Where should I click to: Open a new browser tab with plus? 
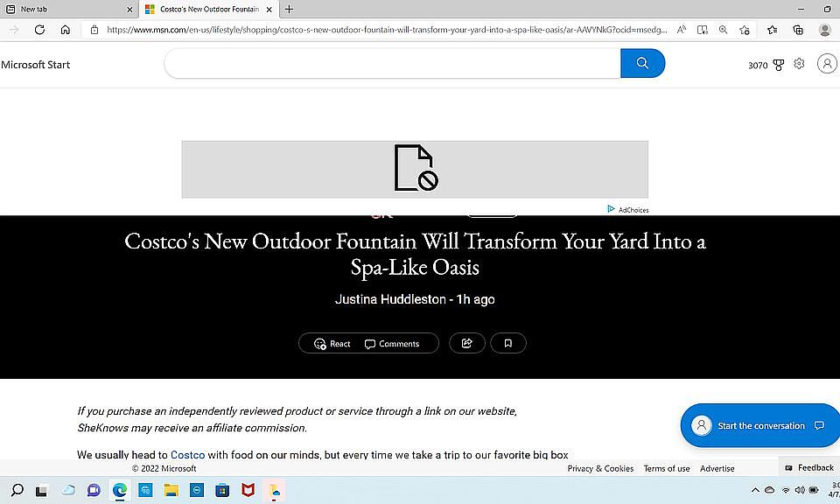tap(289, 9)
